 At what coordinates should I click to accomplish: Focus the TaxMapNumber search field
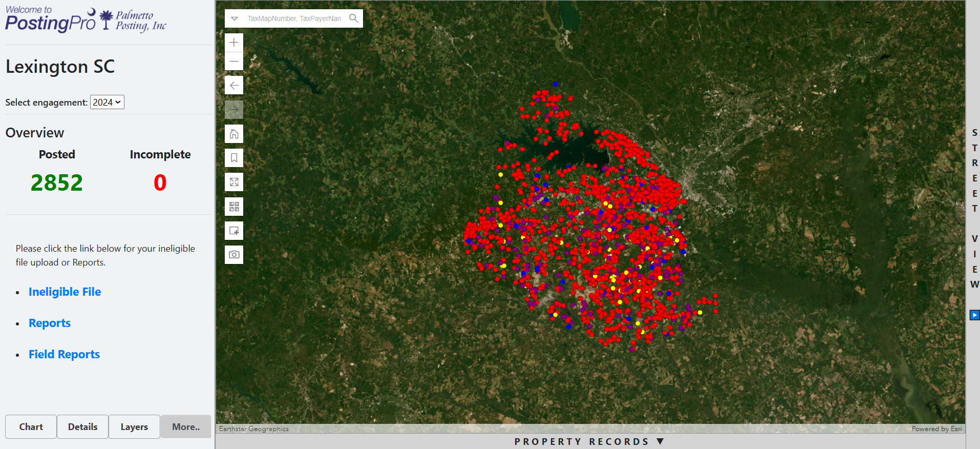[x=294, y=18]
